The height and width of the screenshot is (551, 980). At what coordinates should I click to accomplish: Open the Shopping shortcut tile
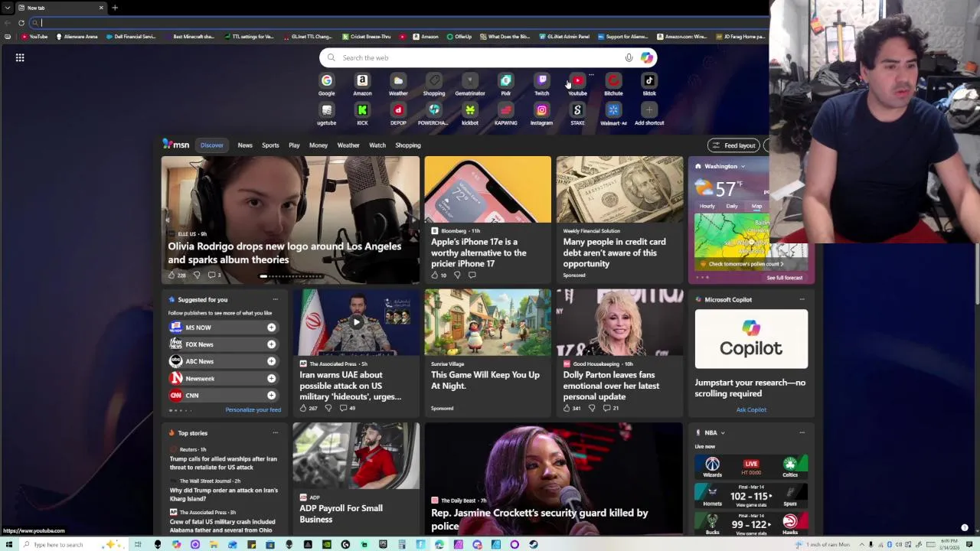(x=434, y=84)
